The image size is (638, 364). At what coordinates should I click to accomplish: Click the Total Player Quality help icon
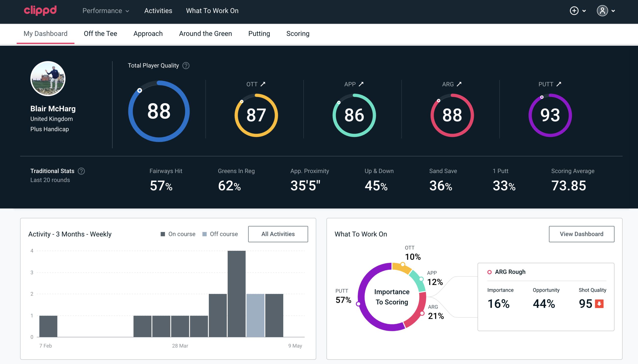click(185, 66)
